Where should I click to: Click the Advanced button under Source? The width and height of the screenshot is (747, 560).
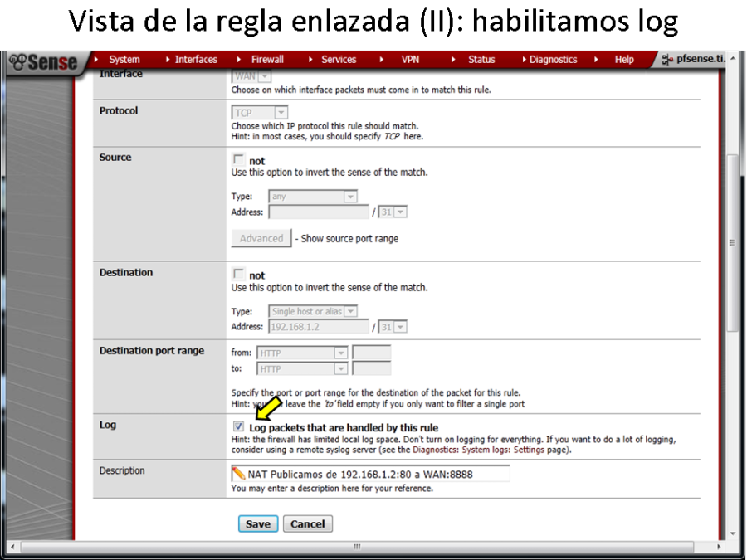point(261,238)
